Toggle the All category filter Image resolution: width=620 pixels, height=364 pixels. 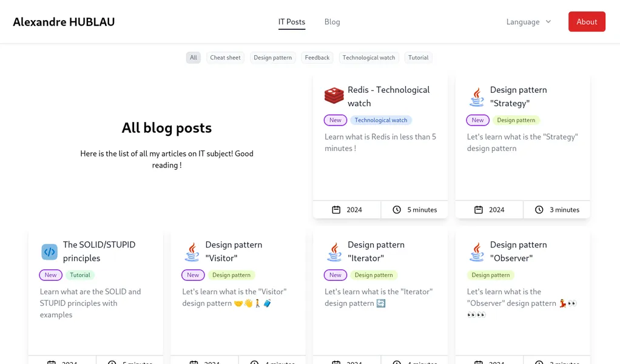[193, 58]
